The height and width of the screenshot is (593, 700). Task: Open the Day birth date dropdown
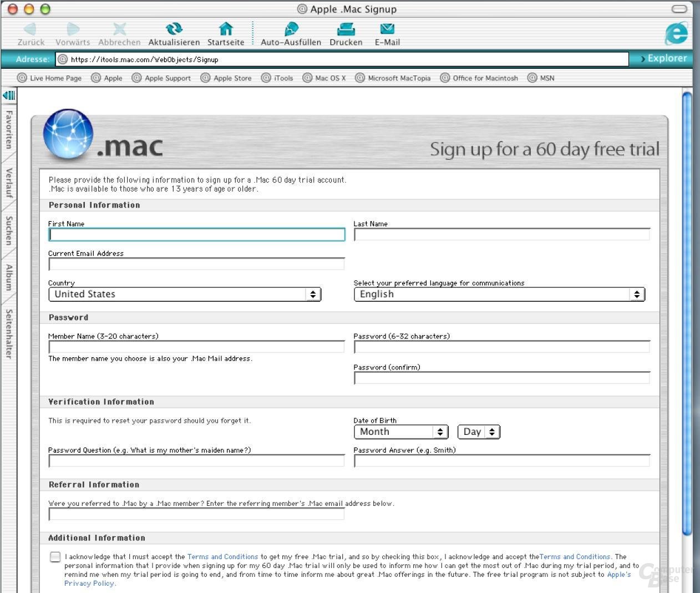coord(479,432)
